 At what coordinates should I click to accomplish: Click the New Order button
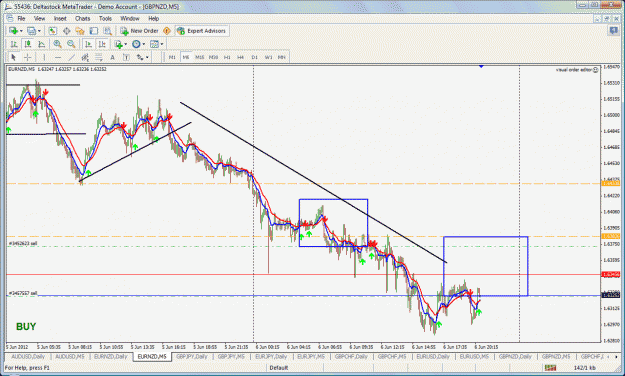click(139, 31)
